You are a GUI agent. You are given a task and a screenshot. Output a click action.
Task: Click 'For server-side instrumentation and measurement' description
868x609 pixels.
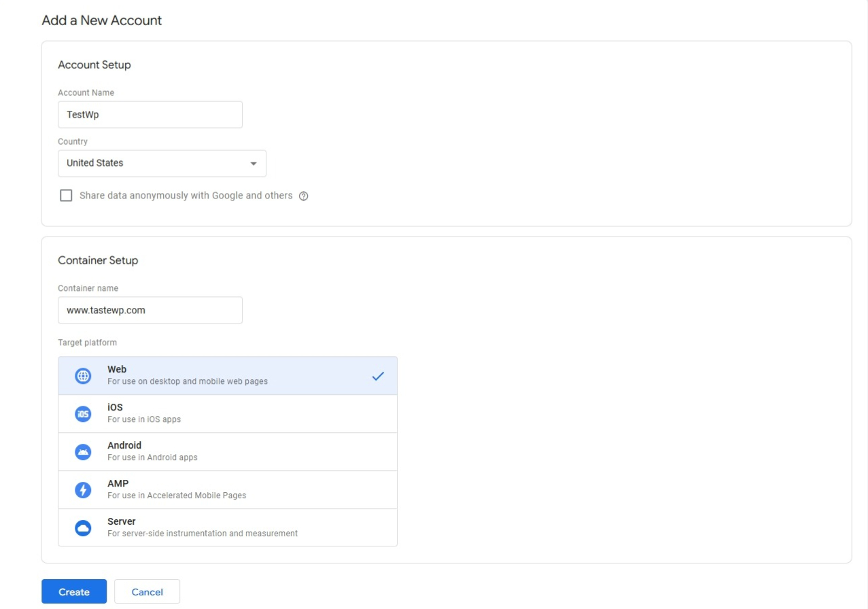203,534
